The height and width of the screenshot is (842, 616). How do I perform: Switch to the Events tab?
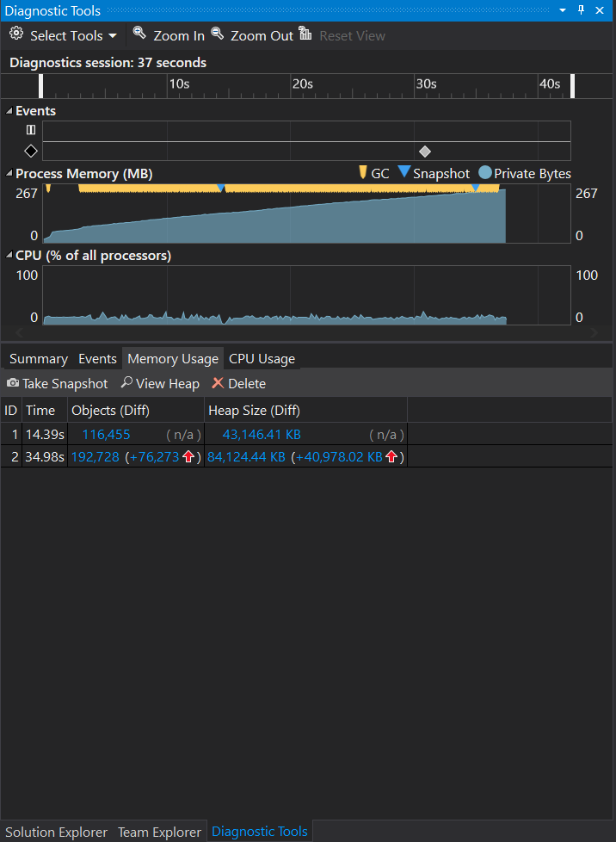pos(98,359)
